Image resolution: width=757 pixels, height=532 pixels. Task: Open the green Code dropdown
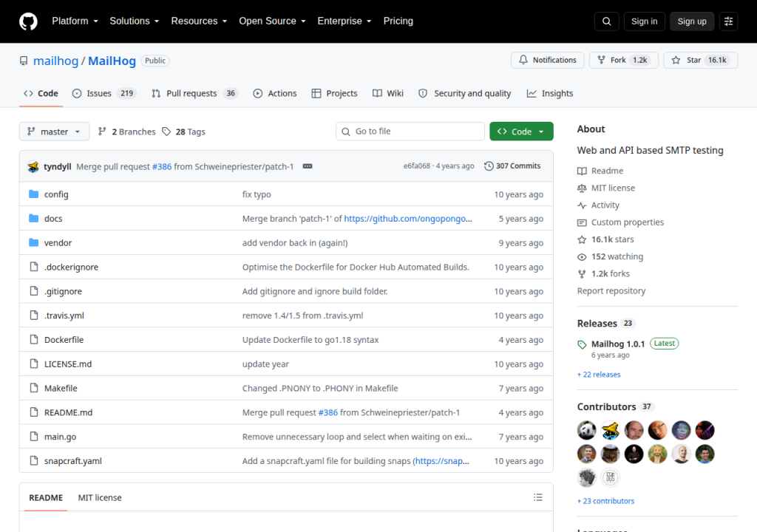point(521,132)
